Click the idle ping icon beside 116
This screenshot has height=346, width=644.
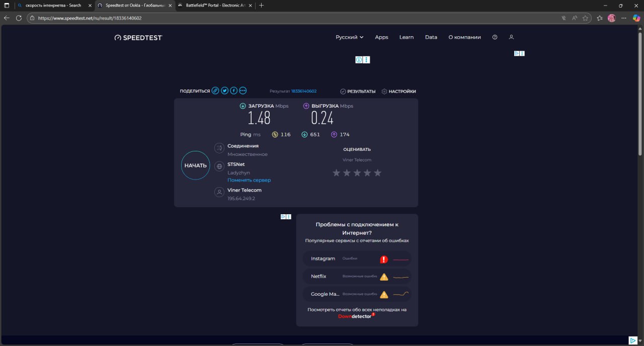pyautogui.click(x=275, y=134)
